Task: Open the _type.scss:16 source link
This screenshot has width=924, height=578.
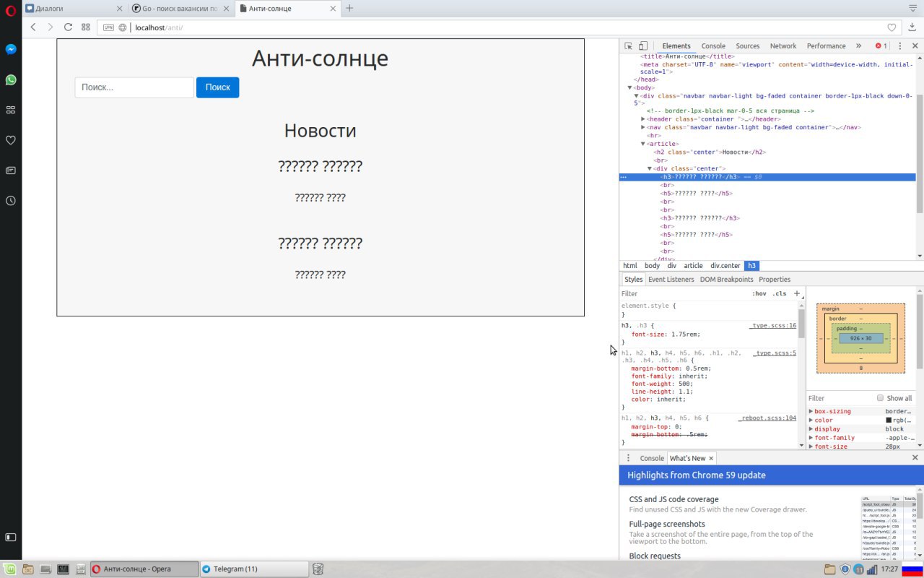Action: pos(772,326)
